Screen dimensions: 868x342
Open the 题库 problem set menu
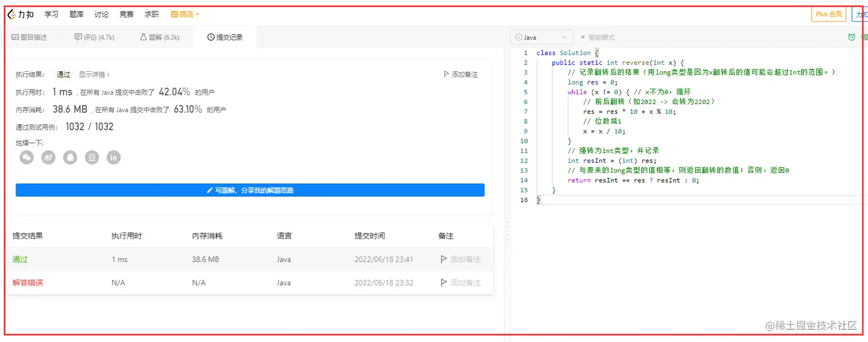click(76, 14)
